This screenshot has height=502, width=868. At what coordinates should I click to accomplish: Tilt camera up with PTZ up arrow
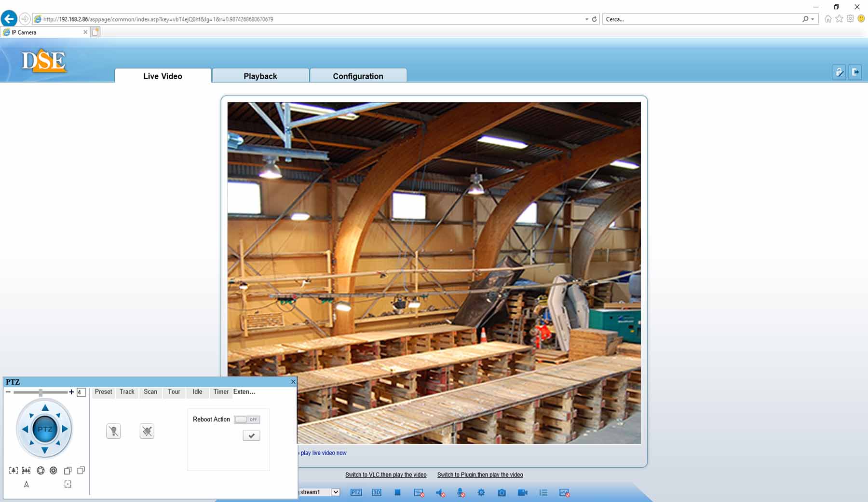[45, 408]
